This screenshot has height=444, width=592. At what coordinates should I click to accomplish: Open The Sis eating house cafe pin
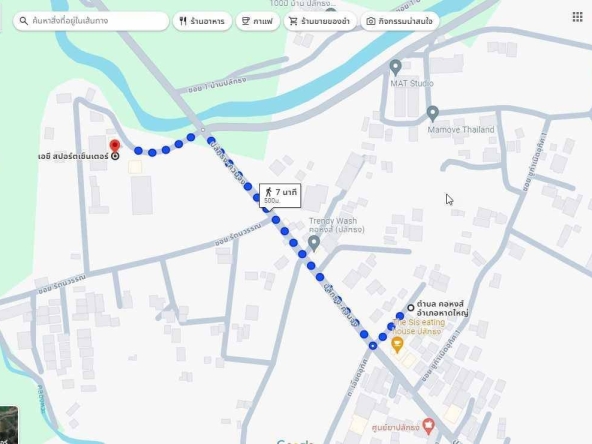click(x=397, y=345)
